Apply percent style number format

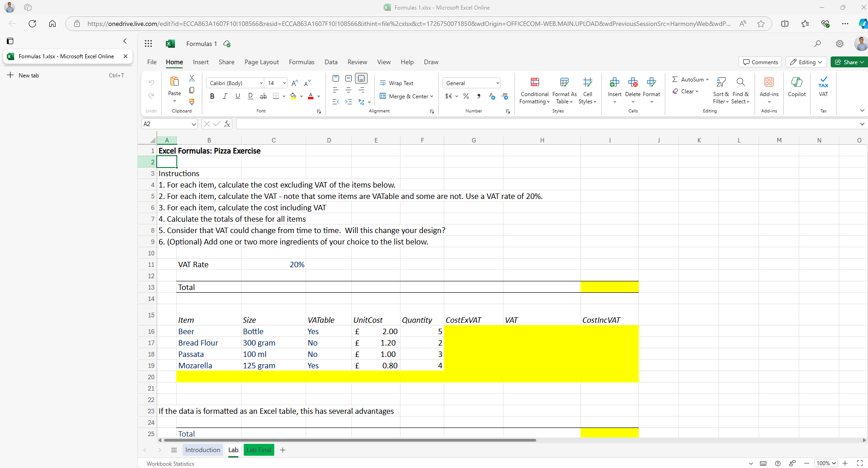466,96
